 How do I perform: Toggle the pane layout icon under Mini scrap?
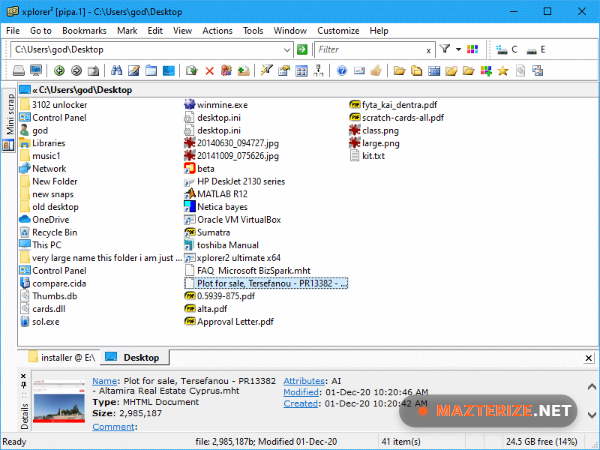click(8, 145)
